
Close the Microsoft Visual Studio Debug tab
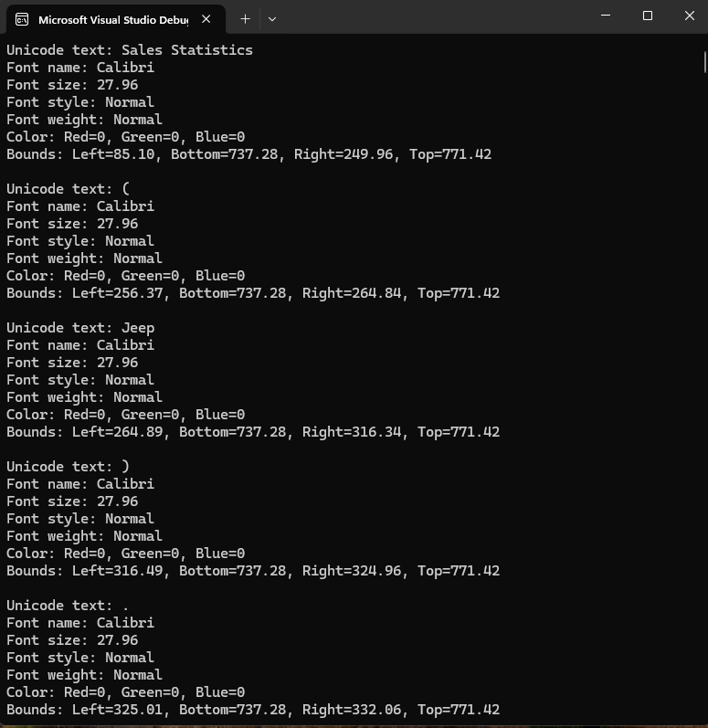click(x=206, y=19)
